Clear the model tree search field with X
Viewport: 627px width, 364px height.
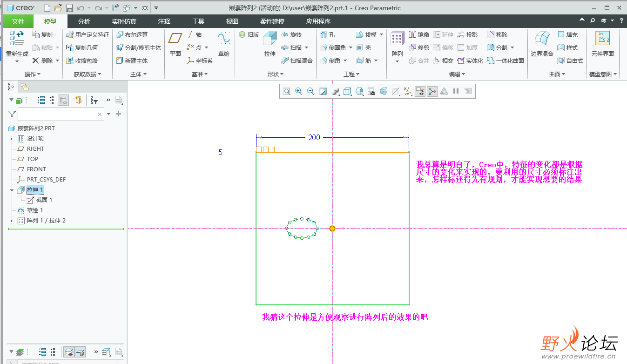point(100,114)
